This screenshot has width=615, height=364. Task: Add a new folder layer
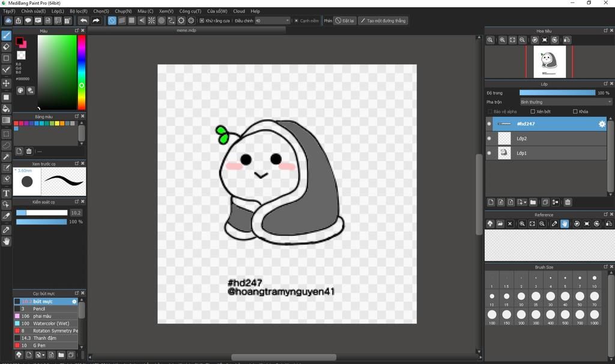tap(533, 202)
